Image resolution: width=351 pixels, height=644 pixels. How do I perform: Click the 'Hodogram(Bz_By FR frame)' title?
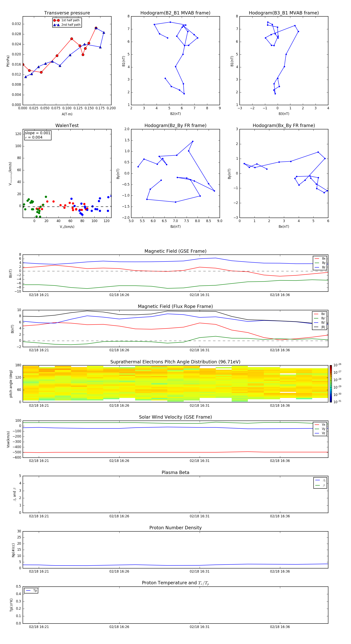point(175,125)
